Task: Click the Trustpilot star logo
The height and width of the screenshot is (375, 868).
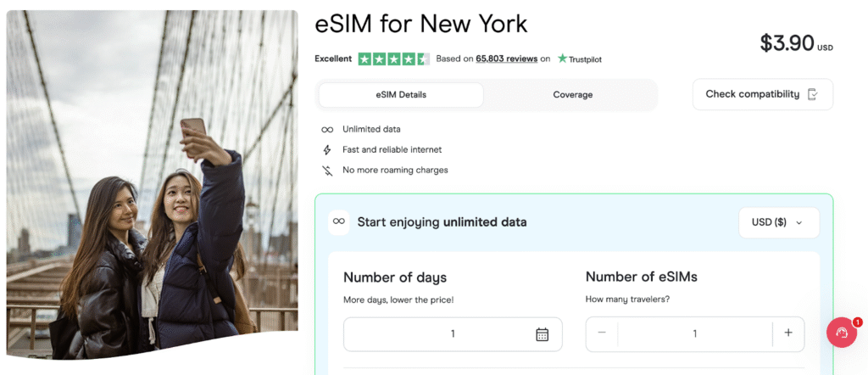Action: tap(562, 59)
